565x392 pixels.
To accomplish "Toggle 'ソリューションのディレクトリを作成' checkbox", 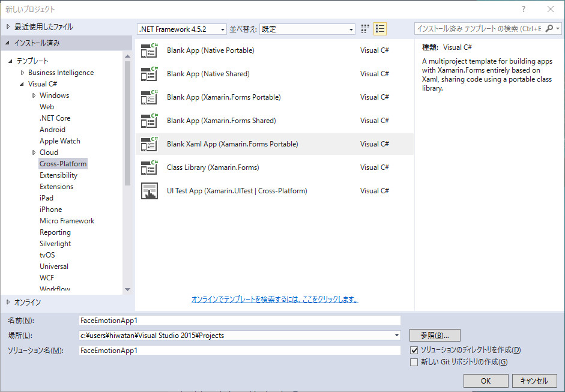I will click(x=414, y=350).
